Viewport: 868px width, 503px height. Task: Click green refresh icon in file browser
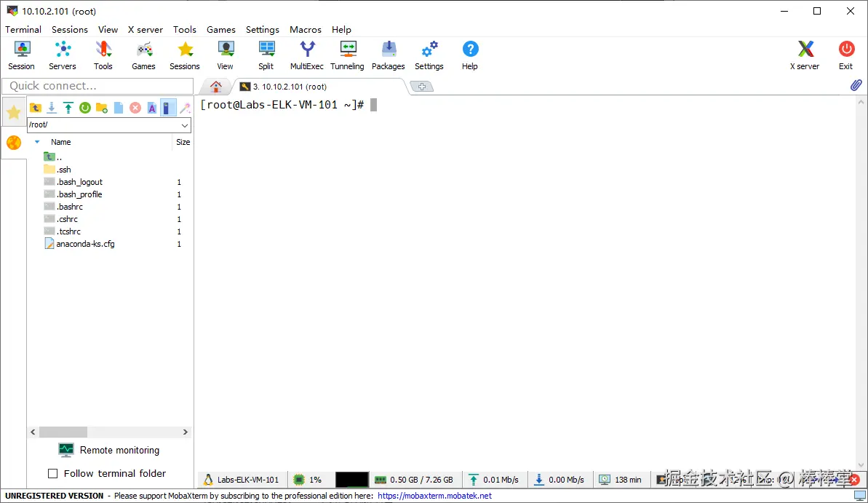(x=84, y=108)
